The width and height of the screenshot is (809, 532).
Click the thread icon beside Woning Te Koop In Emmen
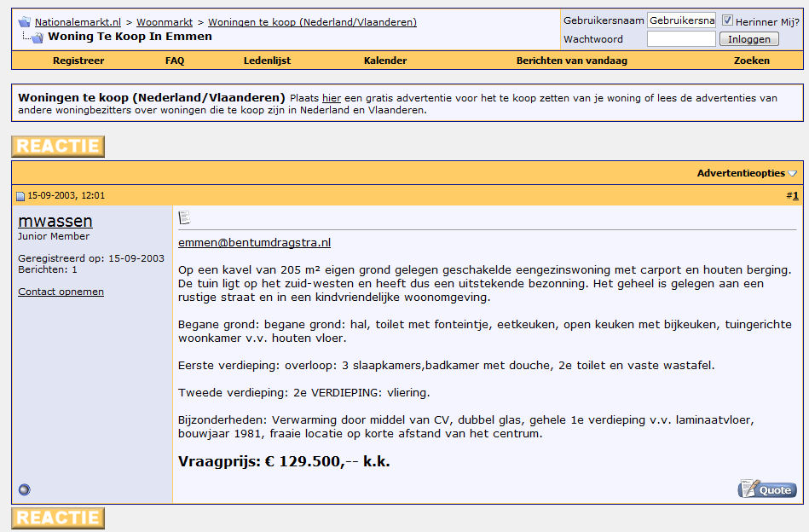(x=37, y=38)
